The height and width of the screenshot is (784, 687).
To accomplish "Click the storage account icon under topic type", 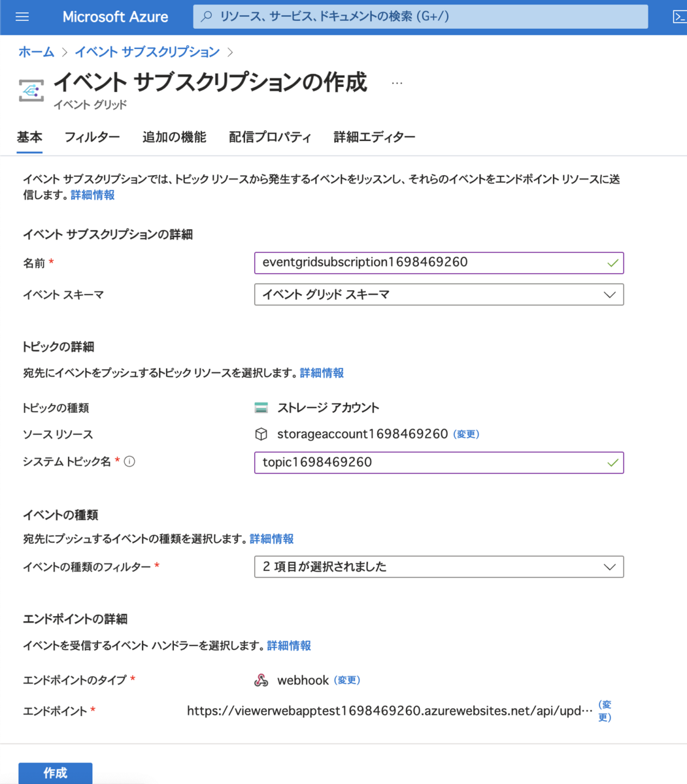I will [261, 407].
